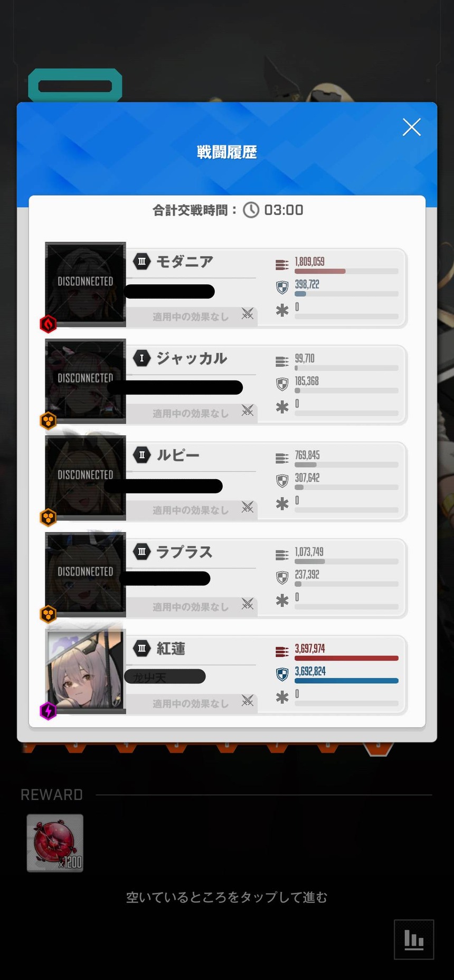Click the 紅蓮 red damage bar 3,697,974
The width and height of the screenshot is (454, 980).
[x=346, y=658]
